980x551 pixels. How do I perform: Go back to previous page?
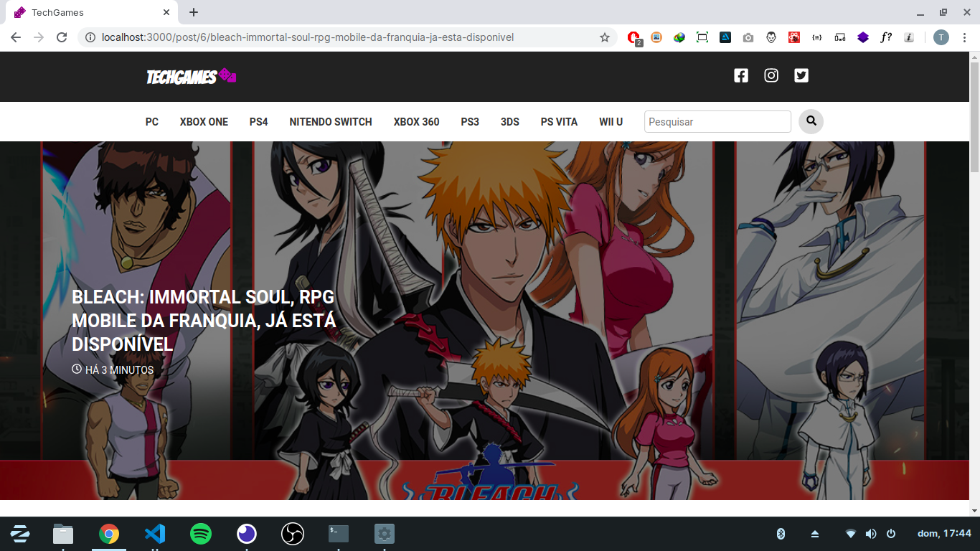pos(16,37)
